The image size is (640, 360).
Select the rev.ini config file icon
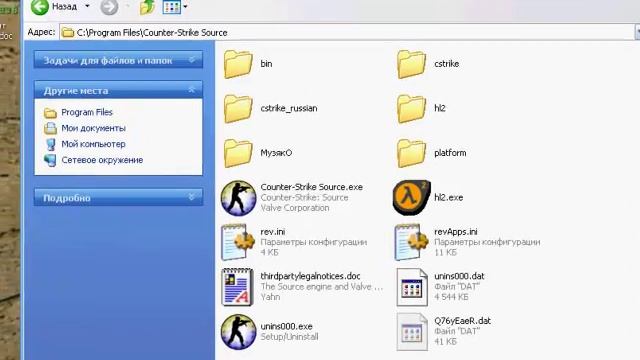[x=238, y=242]
